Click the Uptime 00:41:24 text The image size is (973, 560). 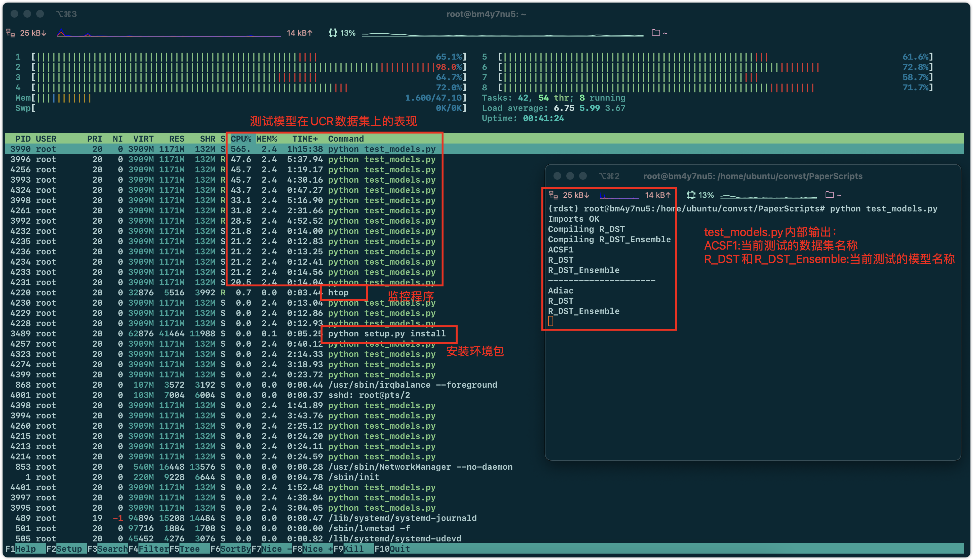click(x=523, y=119)
